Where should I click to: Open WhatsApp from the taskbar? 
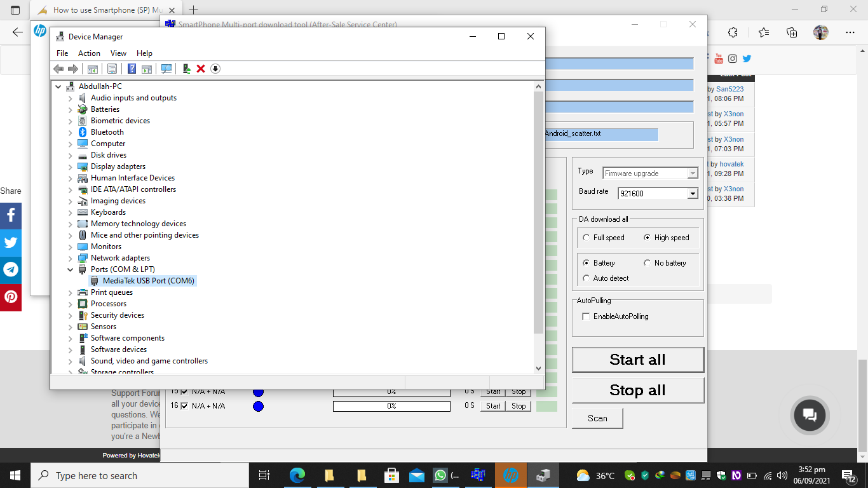440,475
